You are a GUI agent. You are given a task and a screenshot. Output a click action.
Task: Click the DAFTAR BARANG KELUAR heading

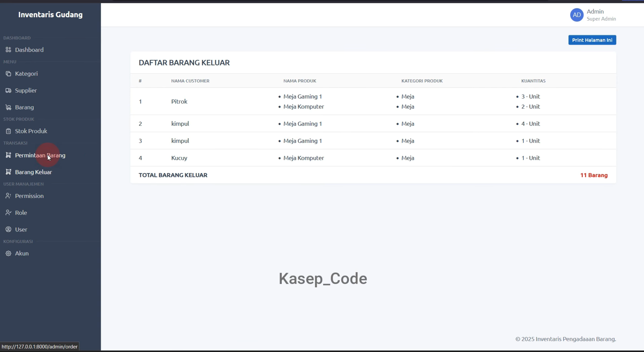(184, 63)
